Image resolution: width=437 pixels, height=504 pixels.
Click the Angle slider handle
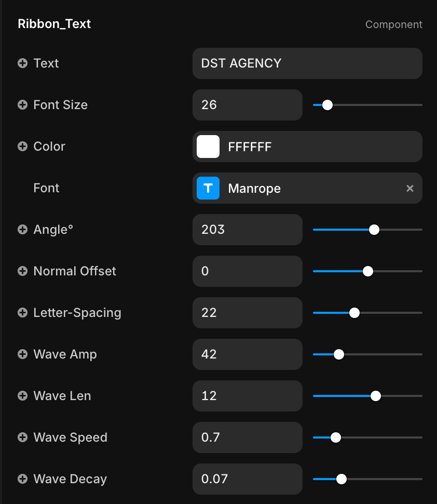(x=374, y=230)
